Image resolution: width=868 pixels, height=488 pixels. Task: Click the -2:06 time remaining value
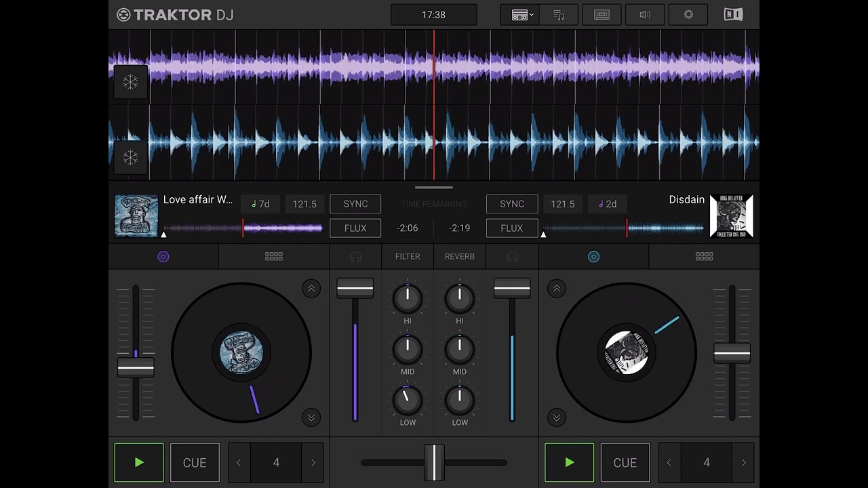pyautogui.click(x=408, y=228)
